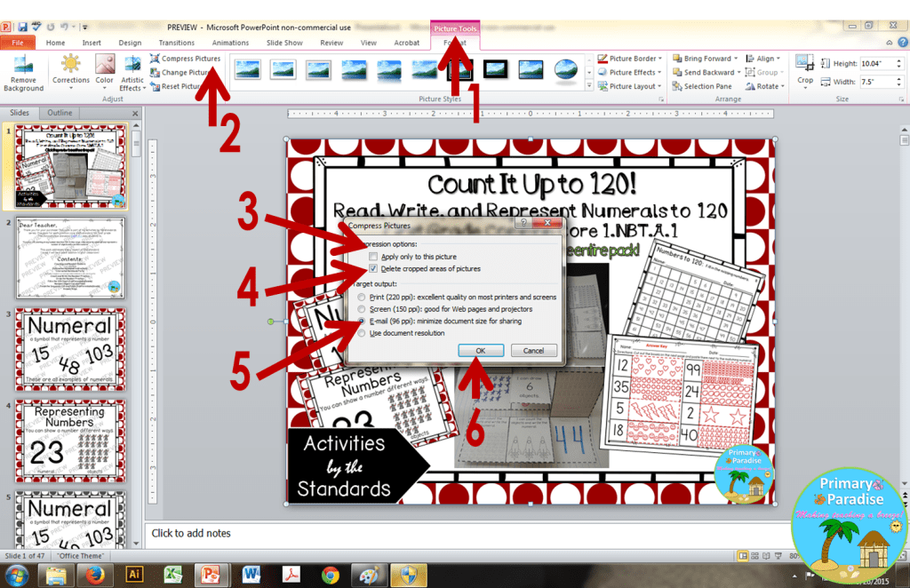Viewport: 910px width, 588px height.
Task: Open Adobe Illustrator from the taskbar
Action: point(134,576)
